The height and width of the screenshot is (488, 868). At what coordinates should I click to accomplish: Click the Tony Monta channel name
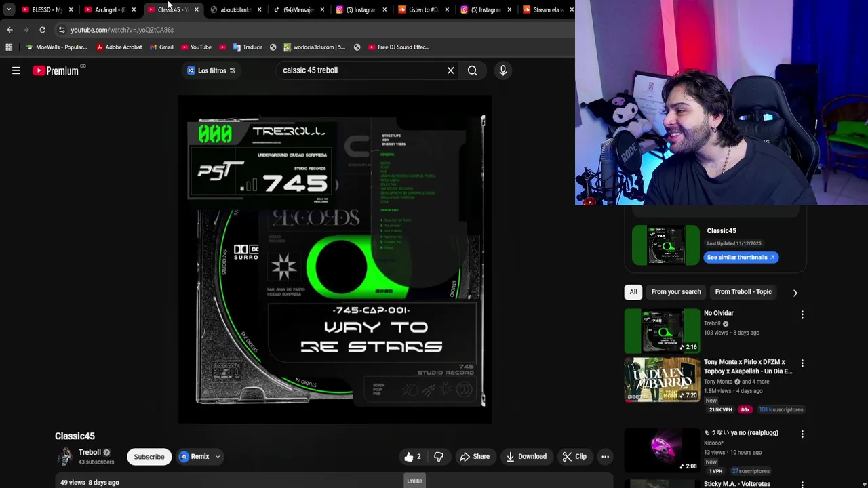pos(718,382)
